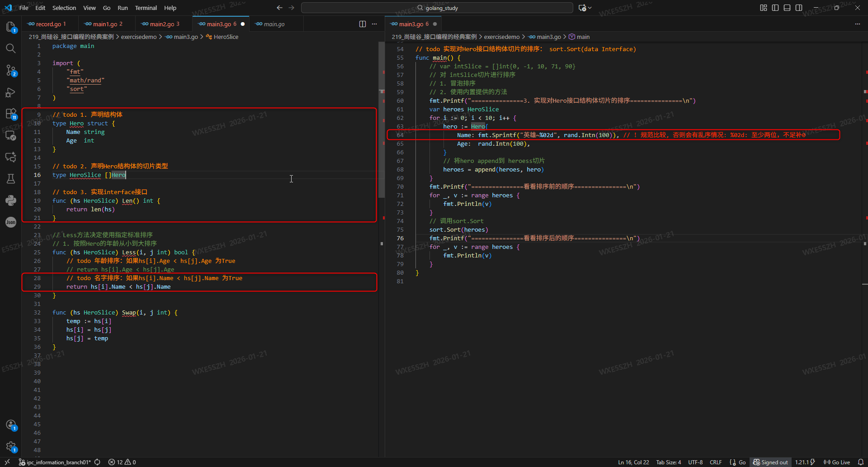Switch to the record.go tab
The height and width of the screenshot is (467, 868).
click(50, 24)
